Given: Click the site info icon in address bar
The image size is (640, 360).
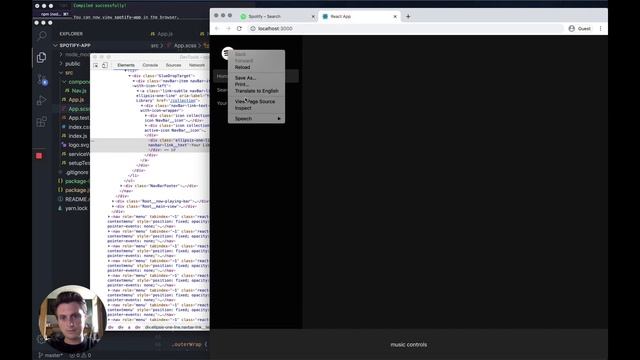Looking at the screenshot, I should tap(253, 29).
